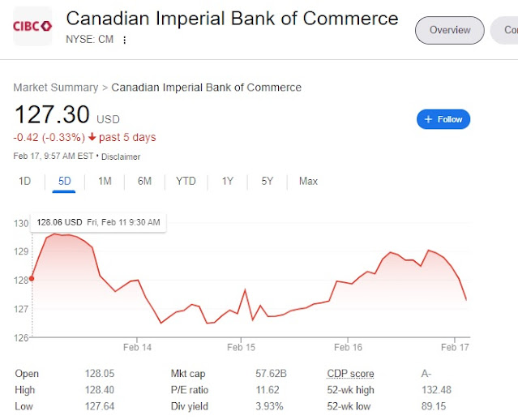
Task: Click the CIBC logo icon
Action: pos(32,26)
